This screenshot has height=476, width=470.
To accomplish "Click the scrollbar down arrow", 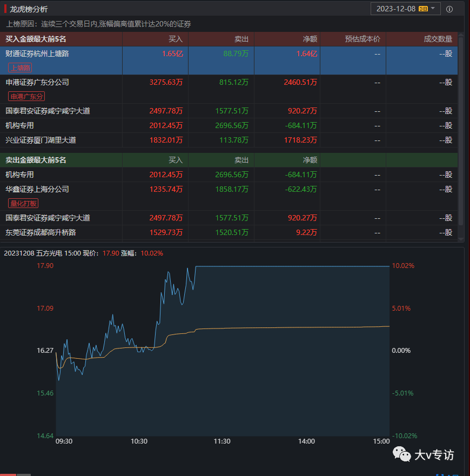I will coord(461,239).
